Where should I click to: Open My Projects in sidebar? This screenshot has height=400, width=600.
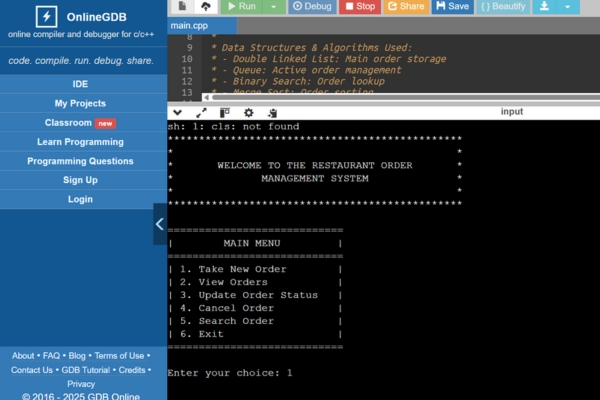pyautogui.click(x=80, y=103)
